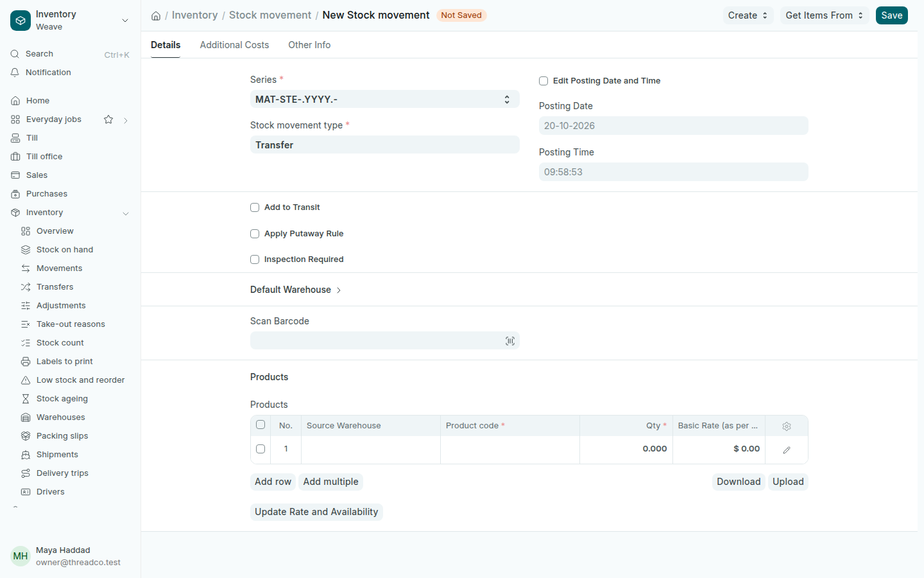Enable Edit Posting Date and Time
Image resolution: width=924 pixels, height=578 pixels.
(543, 81)
